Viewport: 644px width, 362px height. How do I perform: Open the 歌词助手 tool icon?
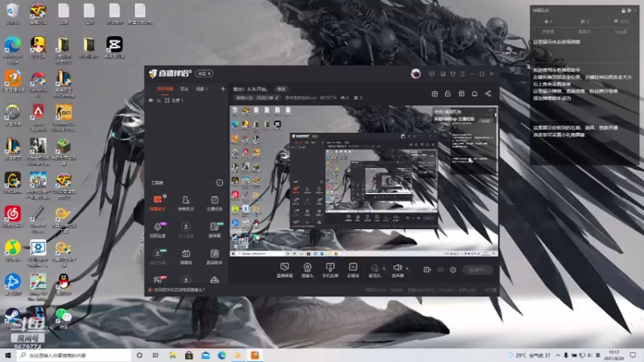click(x=214, y=257)
